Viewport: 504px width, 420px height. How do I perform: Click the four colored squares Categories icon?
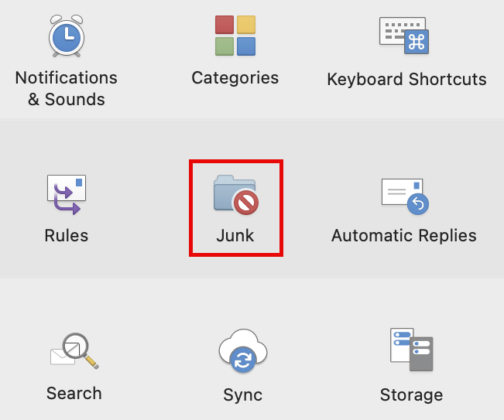point(235,36)
